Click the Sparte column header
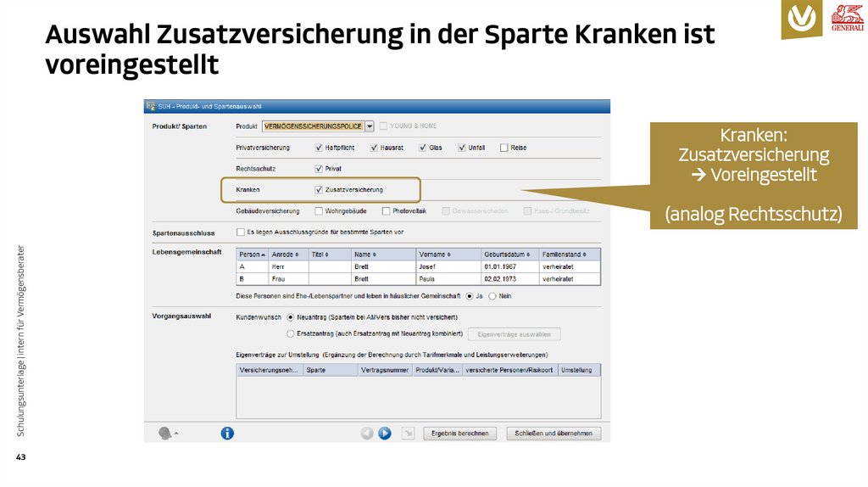Viewport: 868px width, 487px height. (331, 370)
